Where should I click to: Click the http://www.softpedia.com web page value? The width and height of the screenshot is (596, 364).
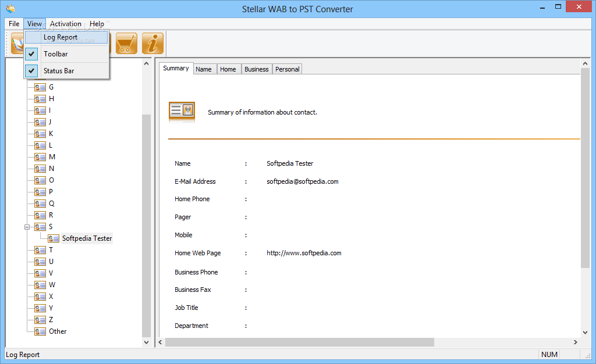(x=304, y=253)
